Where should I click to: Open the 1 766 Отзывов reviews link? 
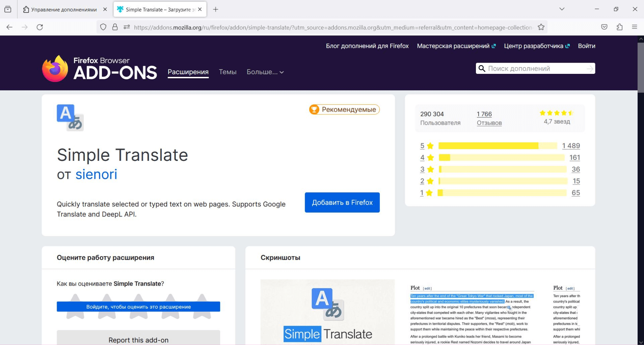click(489, 118)
